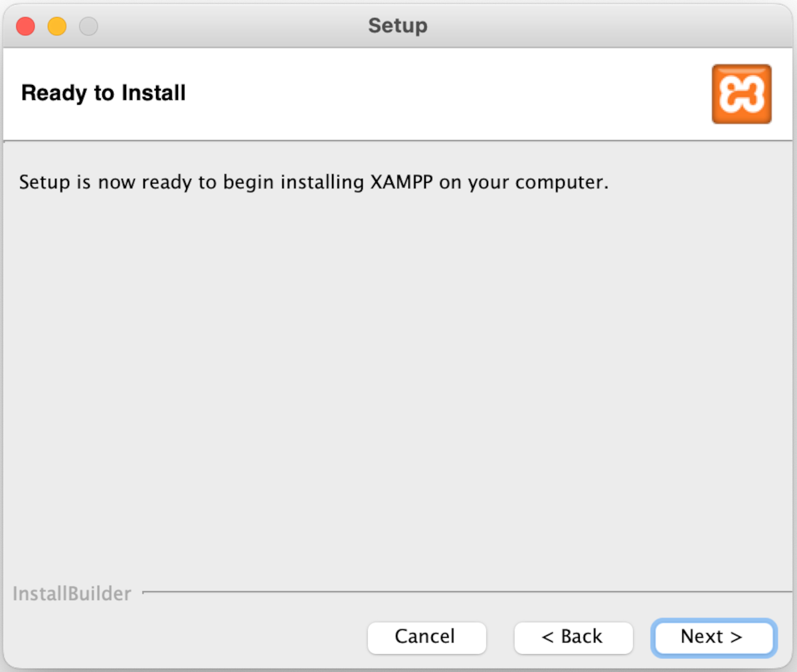The image size is (797, 672).
Task: Click the separator line beside InstallBuilder
Action: pos(465,592)
